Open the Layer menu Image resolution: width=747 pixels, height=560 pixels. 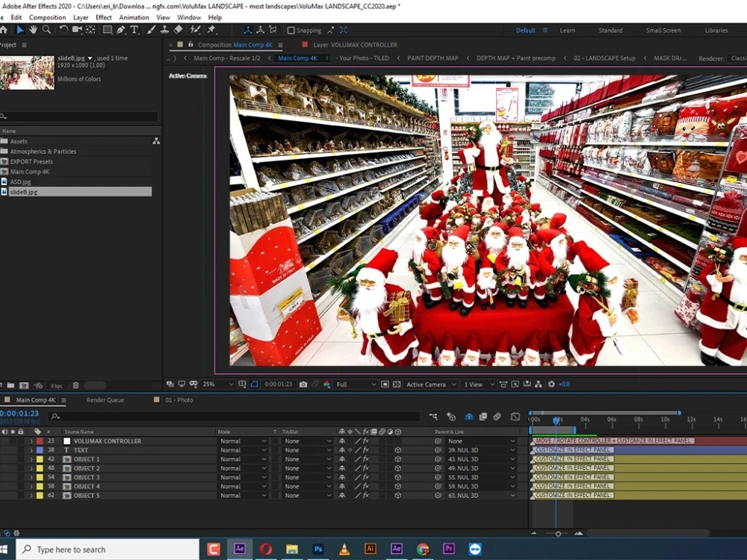pos(81,17)
